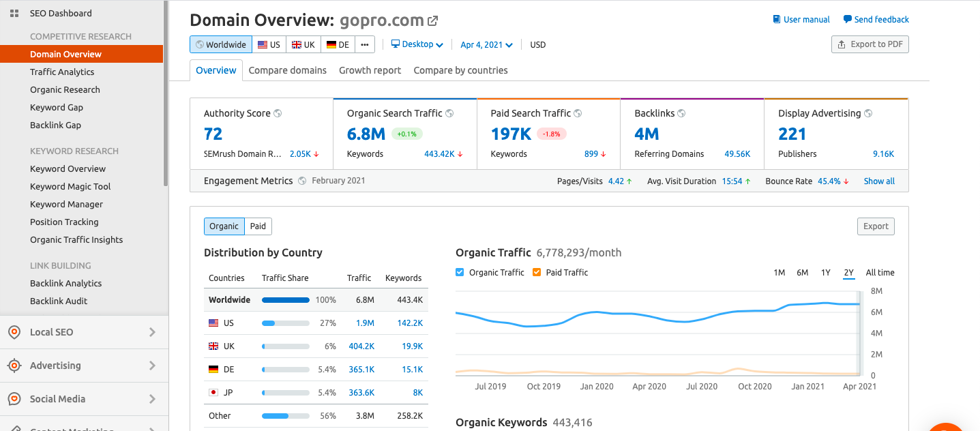Click the UK flag in country distribution table
The image size is (980, 431).
click(213, 346)
